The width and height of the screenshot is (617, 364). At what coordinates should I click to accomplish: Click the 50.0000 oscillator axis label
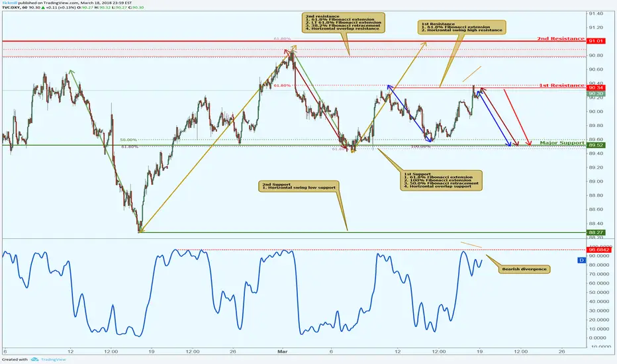tap(599, 293)
